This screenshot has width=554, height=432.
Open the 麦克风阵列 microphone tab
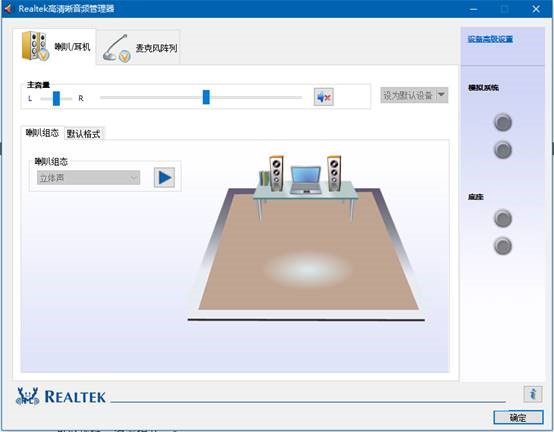tap(139, 48)
